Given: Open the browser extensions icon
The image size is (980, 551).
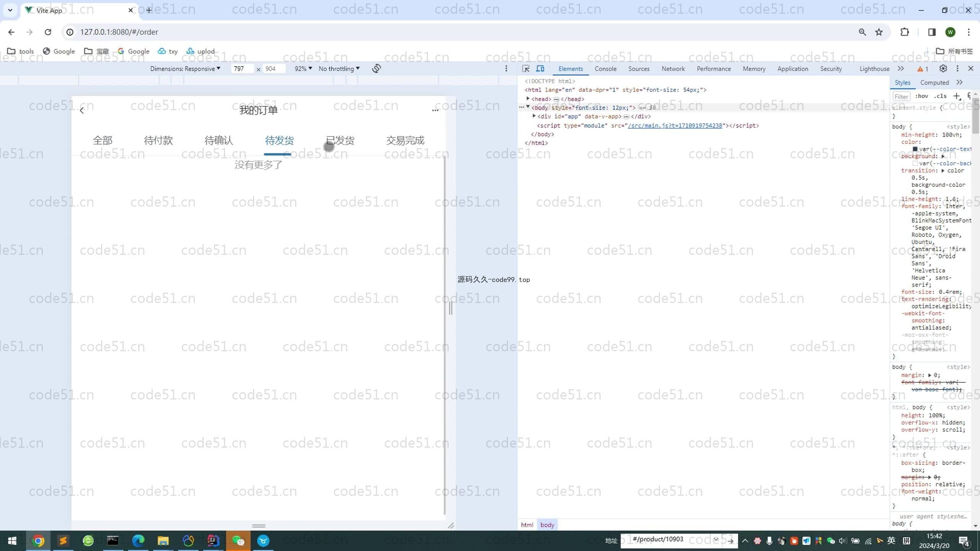Looking at the screenshot, I should [905, 32].
